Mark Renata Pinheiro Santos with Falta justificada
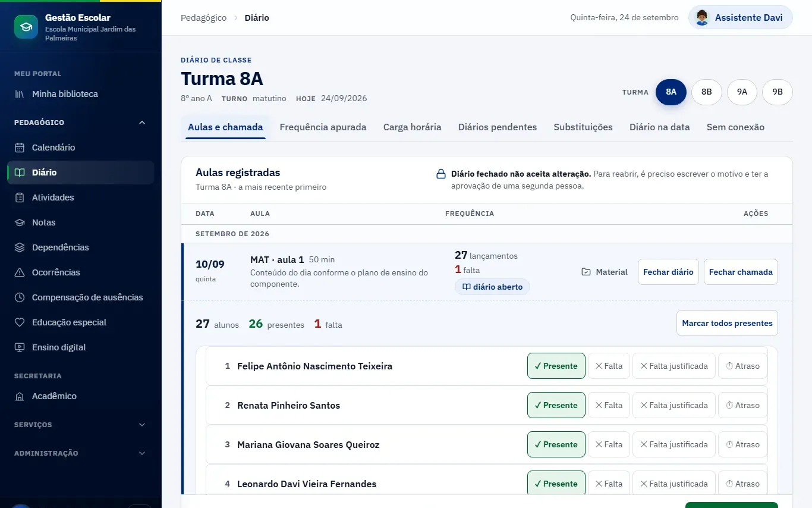This screenshot has height=508, width=812. point(674,405)
